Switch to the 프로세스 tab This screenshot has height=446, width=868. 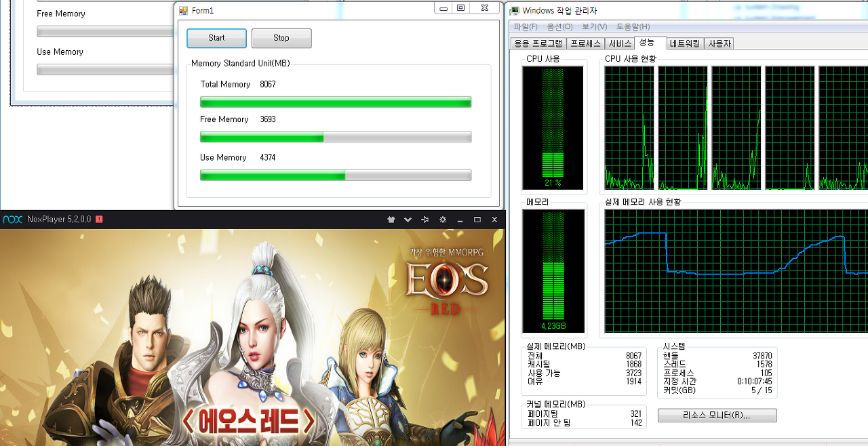586,43
